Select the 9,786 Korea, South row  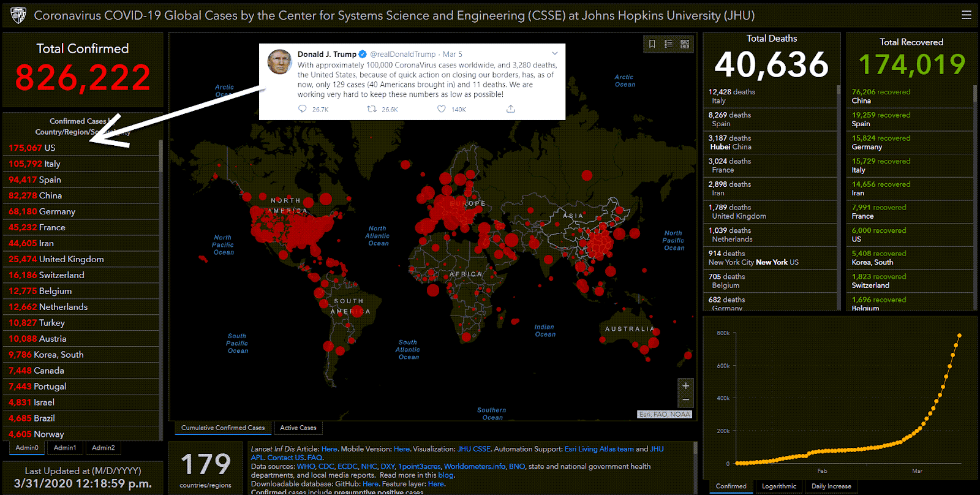point(81,355)
